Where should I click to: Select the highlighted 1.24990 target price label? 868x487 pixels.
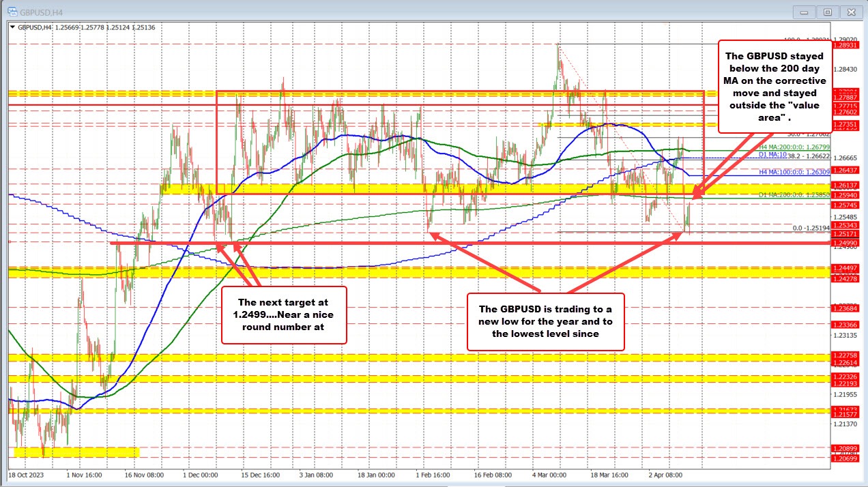pos(846,242)
